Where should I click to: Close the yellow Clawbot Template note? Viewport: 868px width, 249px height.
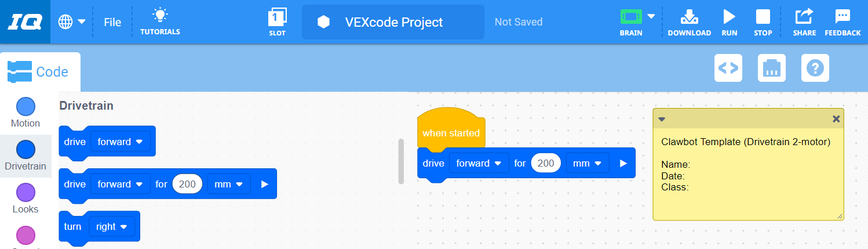click(x=836, y=119)
